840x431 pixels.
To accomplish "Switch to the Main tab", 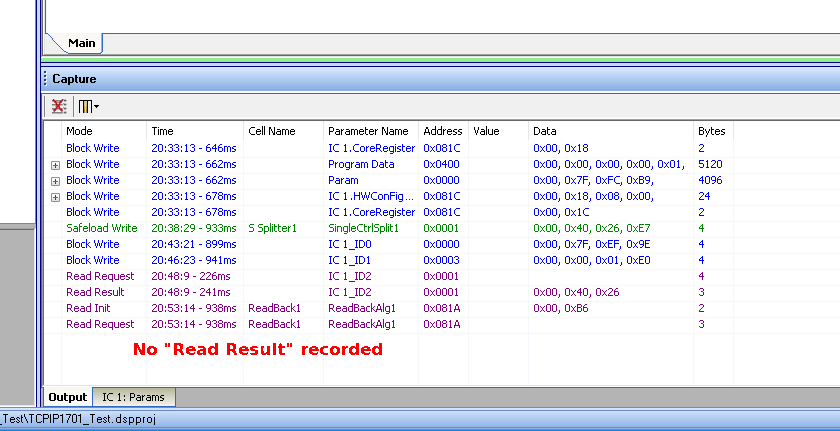I will coord(81,43).
